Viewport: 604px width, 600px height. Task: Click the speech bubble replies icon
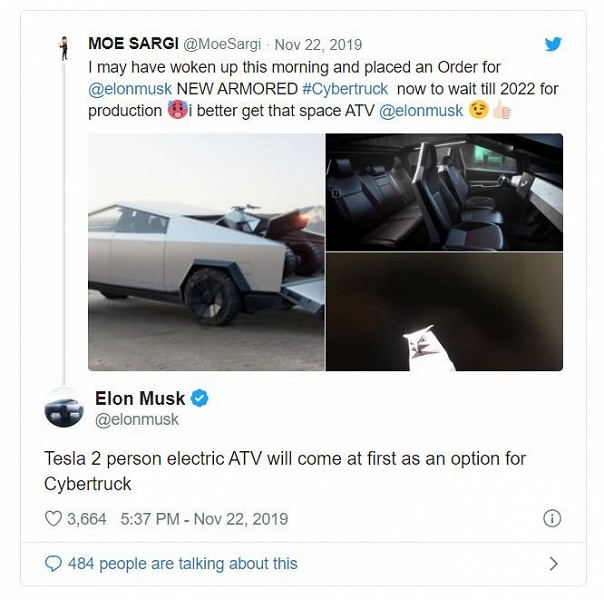click(x=54, y=564)
